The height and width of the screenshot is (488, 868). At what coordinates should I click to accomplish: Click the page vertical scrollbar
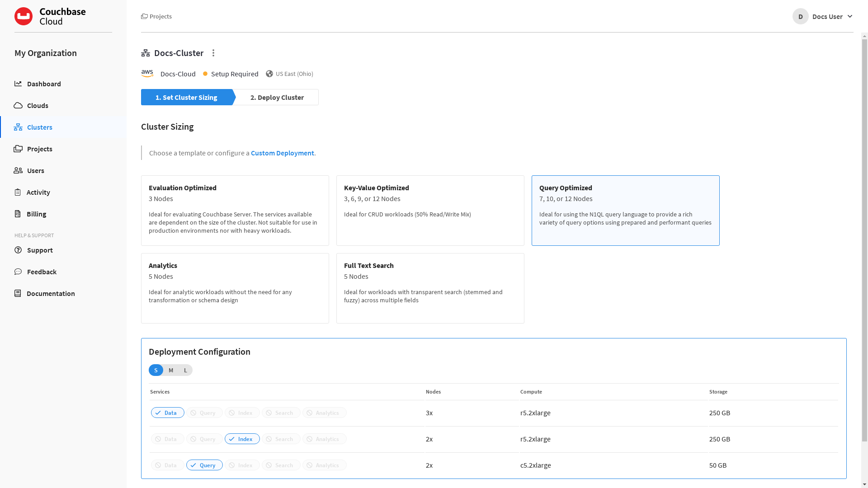tap(864, 239)
